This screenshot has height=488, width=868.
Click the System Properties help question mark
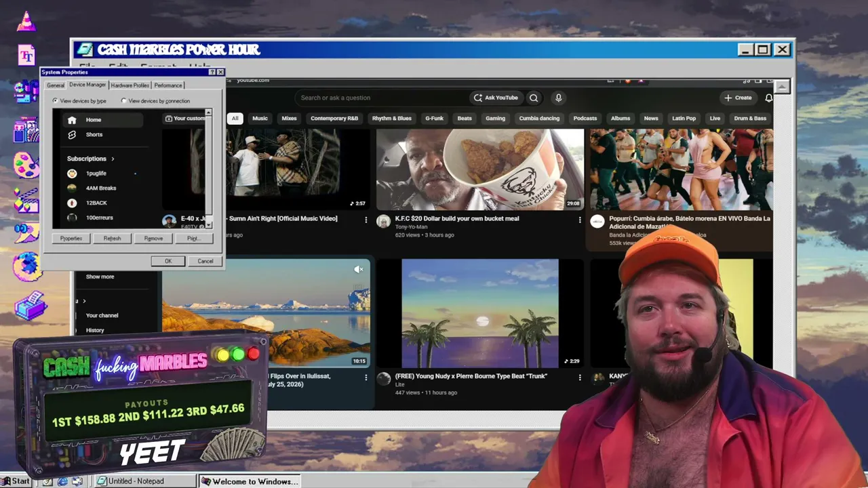[x=212, y=72]
